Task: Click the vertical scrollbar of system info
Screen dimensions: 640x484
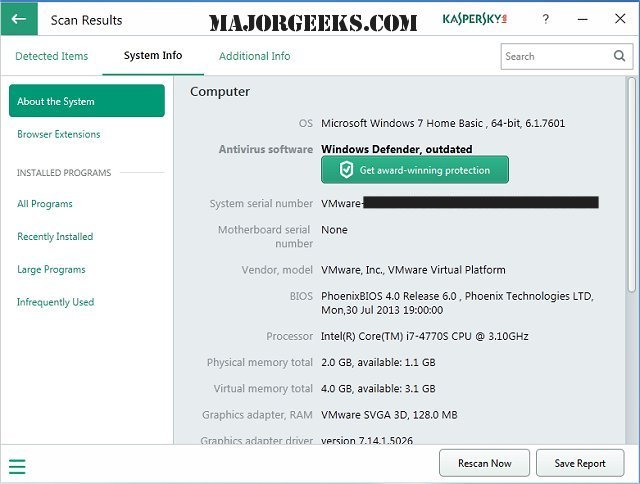Action: [631, 184]
